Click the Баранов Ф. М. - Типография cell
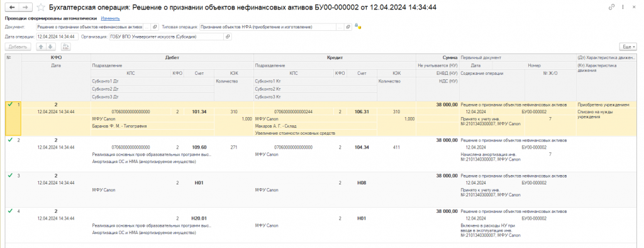The height and width of the screenshot is (248, 644). click(x=152, y=126)
